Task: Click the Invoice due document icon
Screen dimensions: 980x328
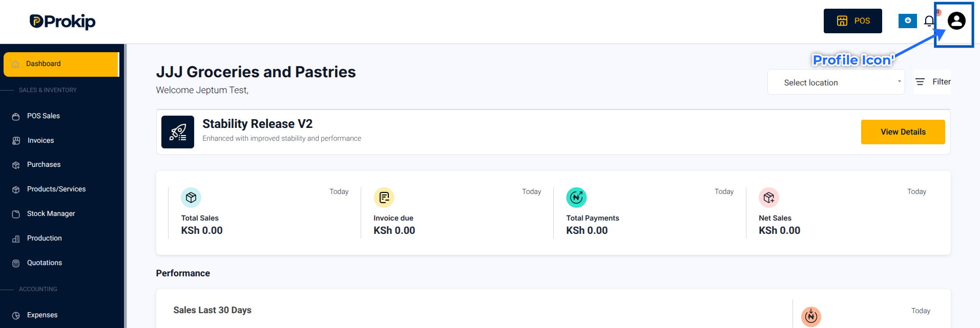Action: [x=384, y=198]
